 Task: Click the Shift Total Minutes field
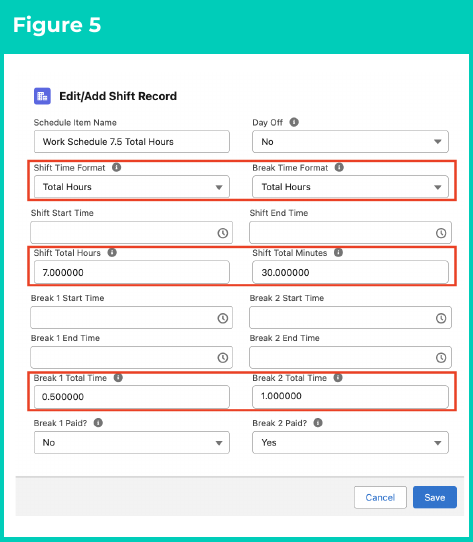350,272
